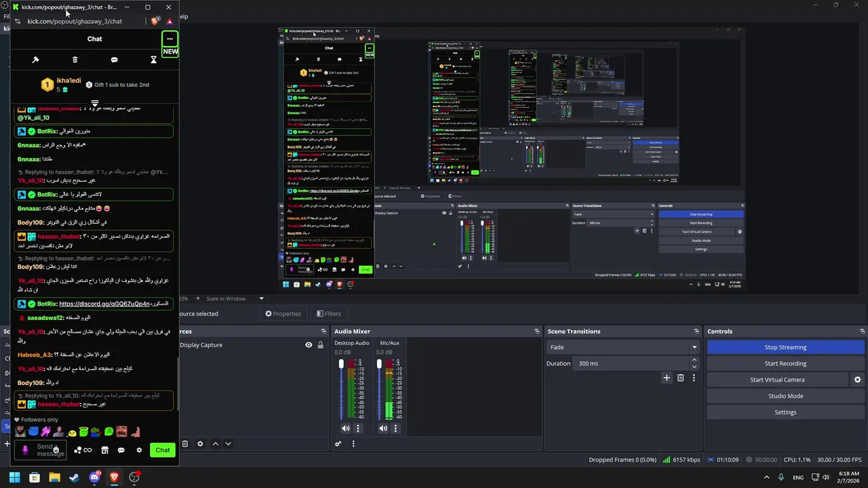This screenshot has width=868, height=488.
Task: Pop out the Audio Mixer dock
Action: 537,331
